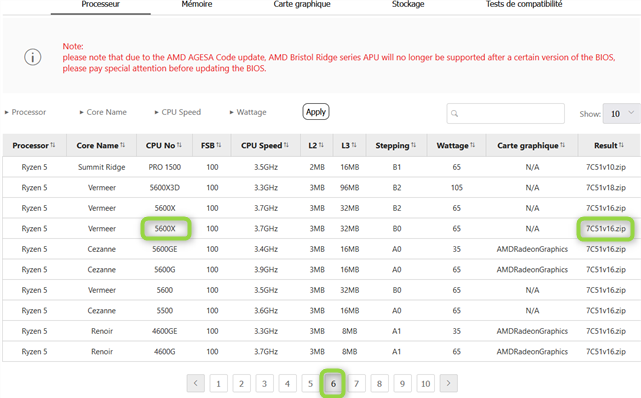
Task: Download BIOS for 5600X stepping B0
Action: [606, 228]
